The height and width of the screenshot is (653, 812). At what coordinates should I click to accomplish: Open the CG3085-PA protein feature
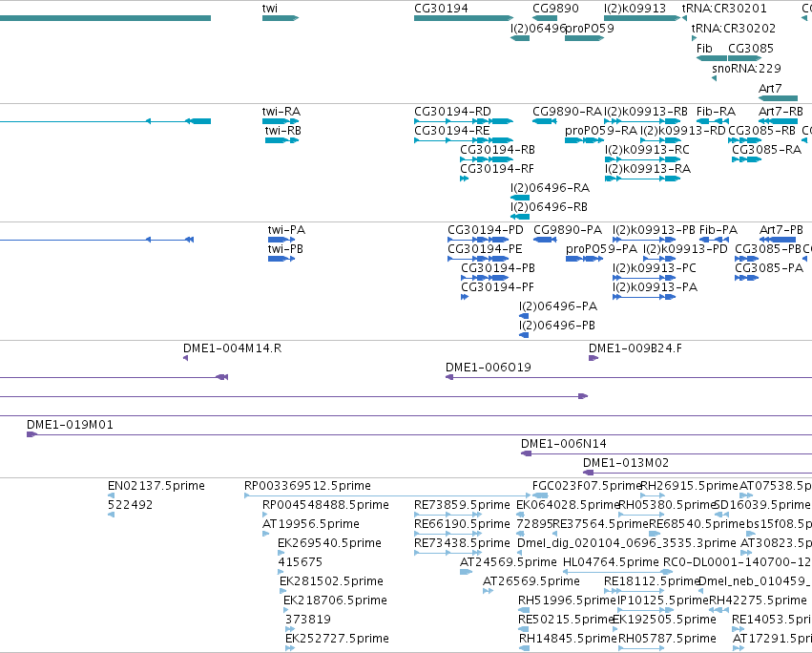tap(747, 279)
